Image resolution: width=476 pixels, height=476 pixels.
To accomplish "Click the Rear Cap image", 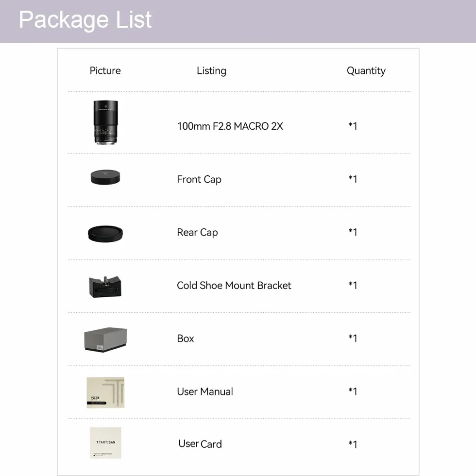I will 105,234.
